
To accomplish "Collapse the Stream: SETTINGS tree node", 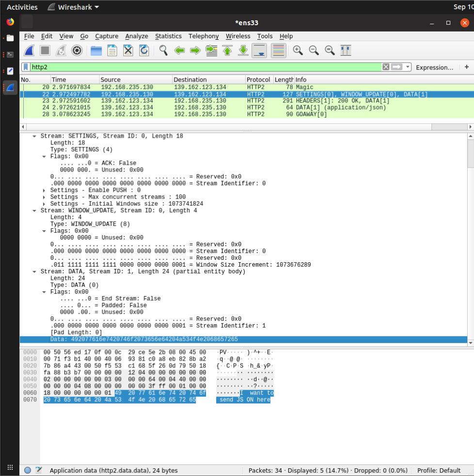I will click(34, 136).
